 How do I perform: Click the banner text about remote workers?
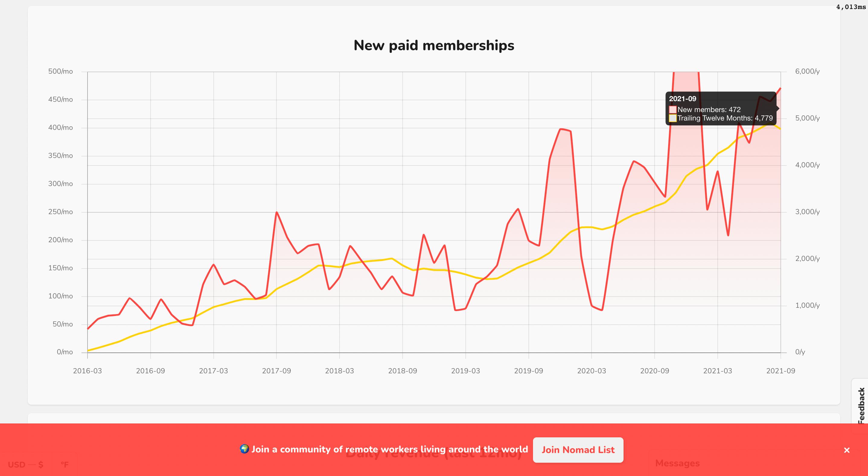(390, 449)
